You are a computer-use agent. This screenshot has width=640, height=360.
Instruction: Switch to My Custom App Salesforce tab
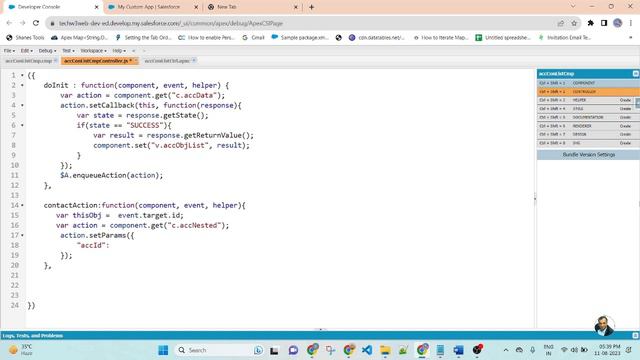click(x=153, y=7)
